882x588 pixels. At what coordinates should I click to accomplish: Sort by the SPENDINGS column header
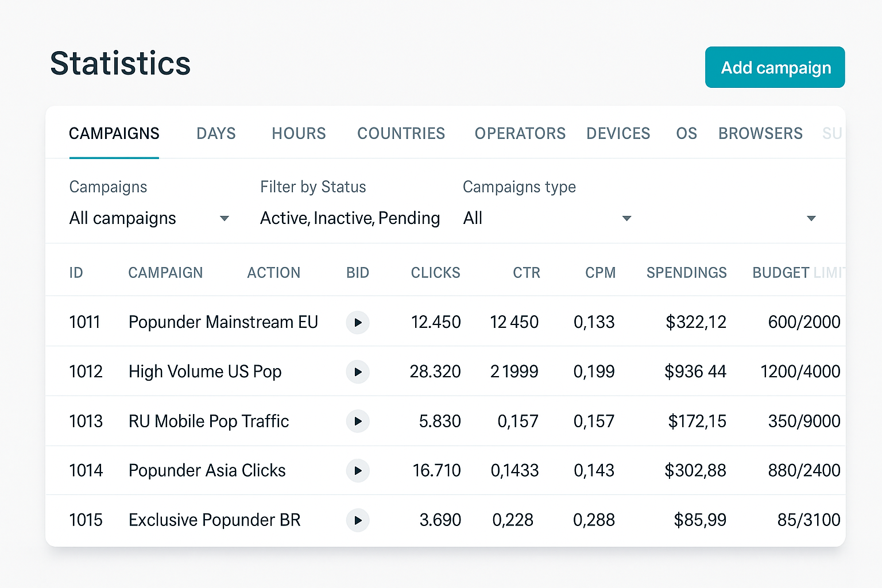click(686, 273)
